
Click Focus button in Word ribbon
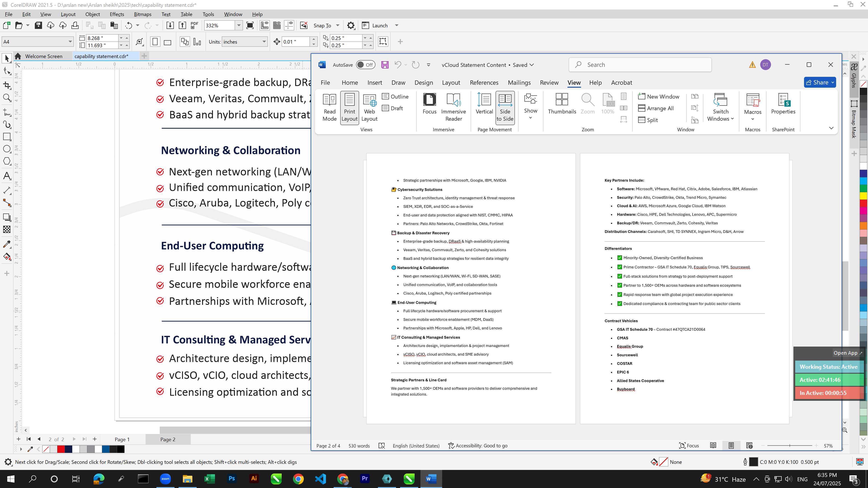point(429,104)
